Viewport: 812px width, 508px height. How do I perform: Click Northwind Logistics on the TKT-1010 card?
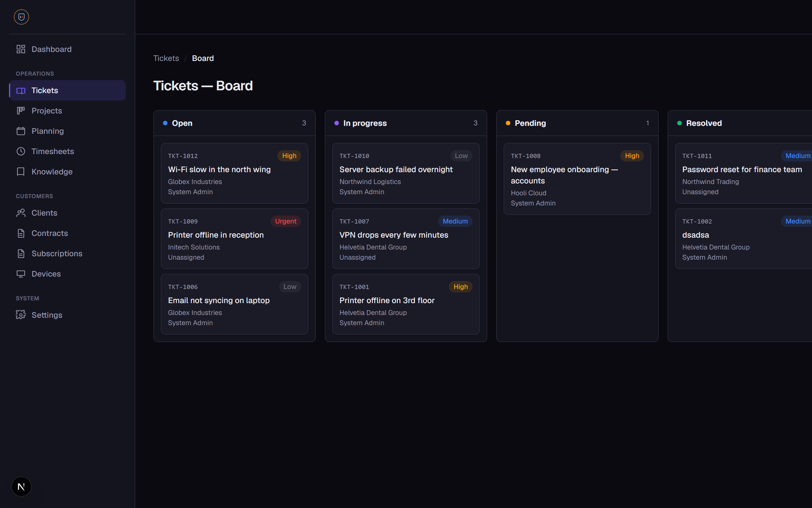click(370, 181)
